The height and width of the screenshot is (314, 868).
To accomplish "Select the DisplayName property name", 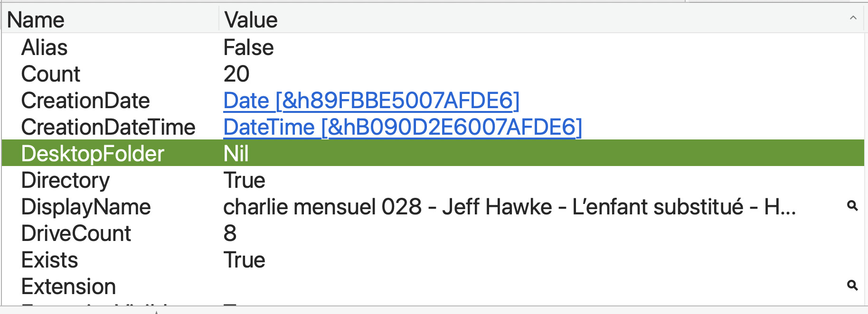I will coord(86,207).
